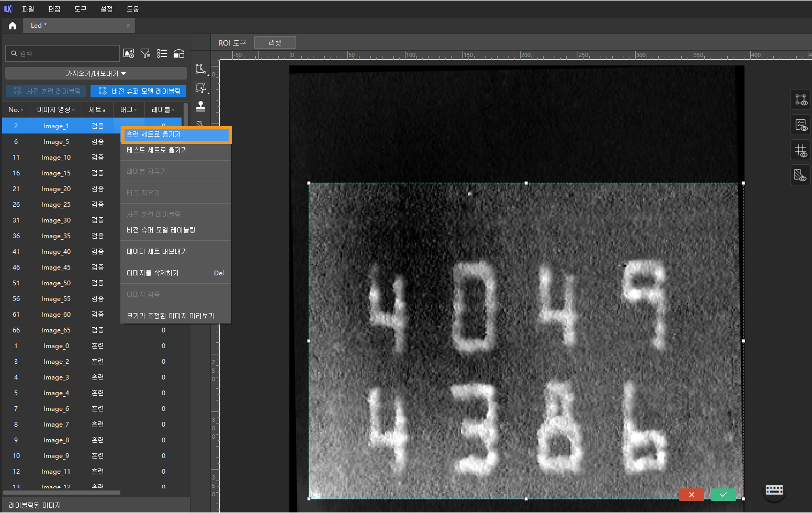Click the 리셋 button
Screen dimensions: 812x513
(x=275, y=42)
